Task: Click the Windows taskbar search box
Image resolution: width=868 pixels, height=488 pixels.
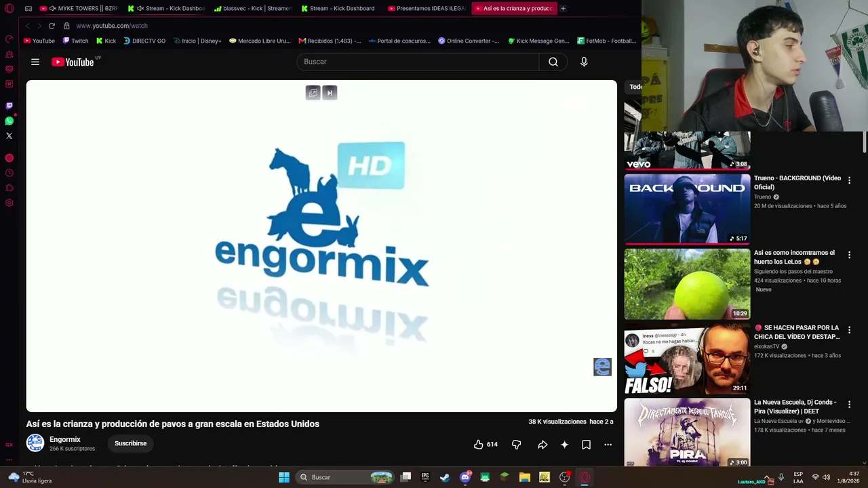Action: [346, 477]
